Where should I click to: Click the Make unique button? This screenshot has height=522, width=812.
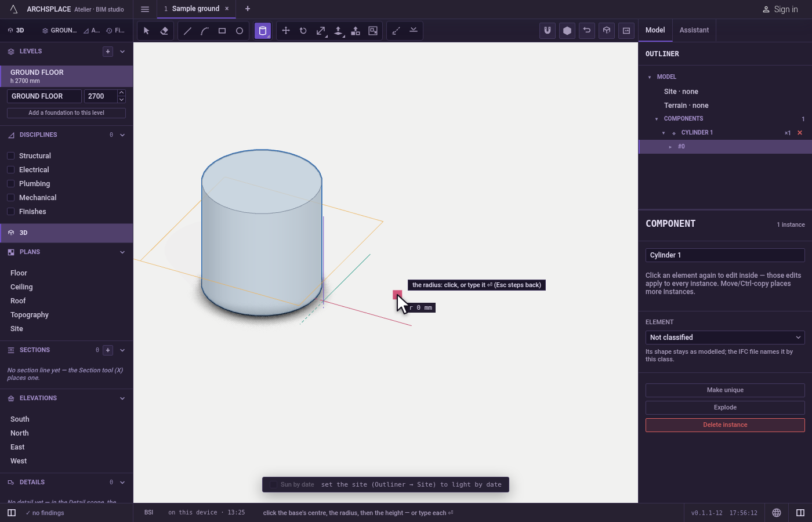725,390
